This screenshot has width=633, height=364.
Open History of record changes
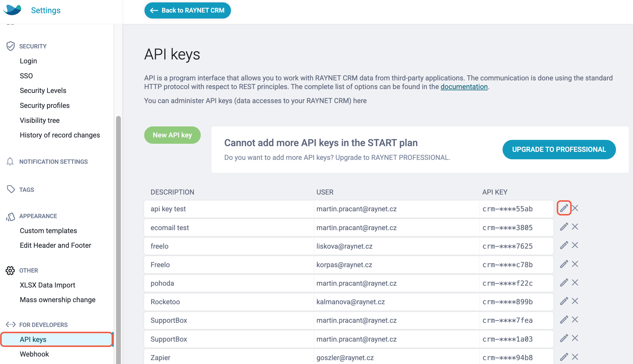60,135
